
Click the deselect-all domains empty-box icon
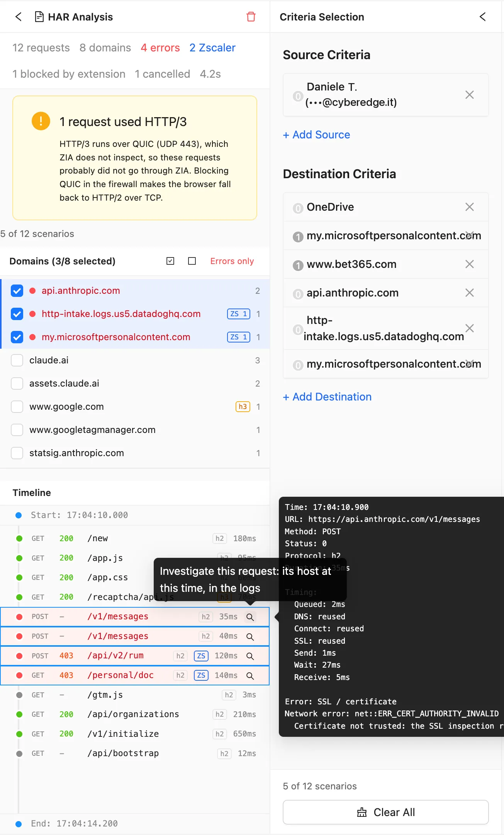[192, 261]
